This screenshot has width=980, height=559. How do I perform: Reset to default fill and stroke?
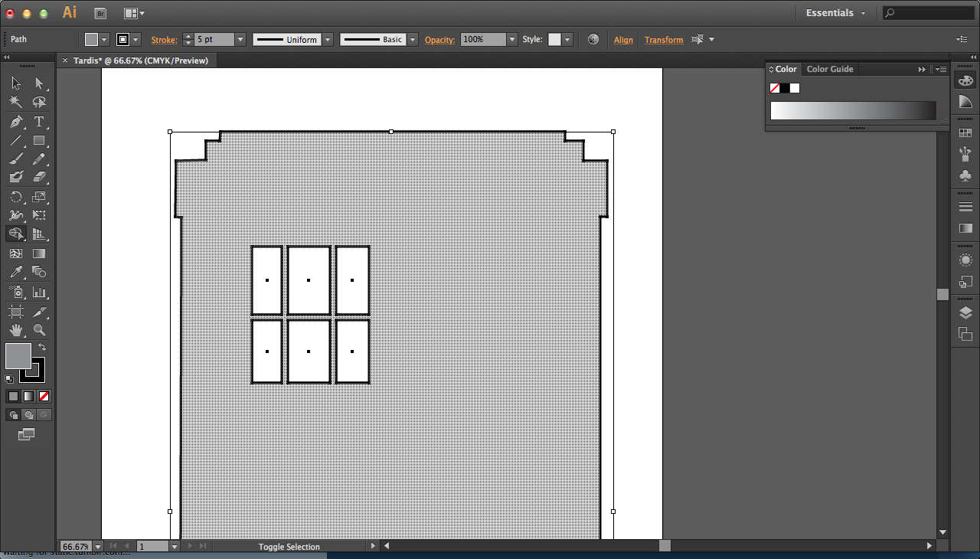(x=9, y=378)
